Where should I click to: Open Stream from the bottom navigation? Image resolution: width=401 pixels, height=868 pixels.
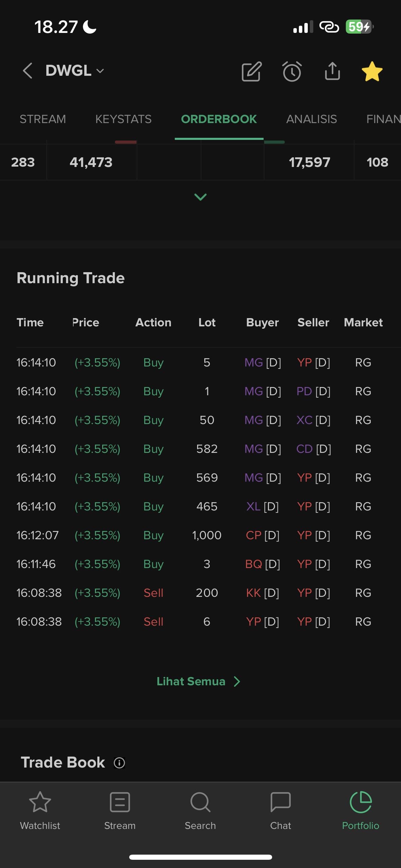pyautogui.click(x=120, y=810)
